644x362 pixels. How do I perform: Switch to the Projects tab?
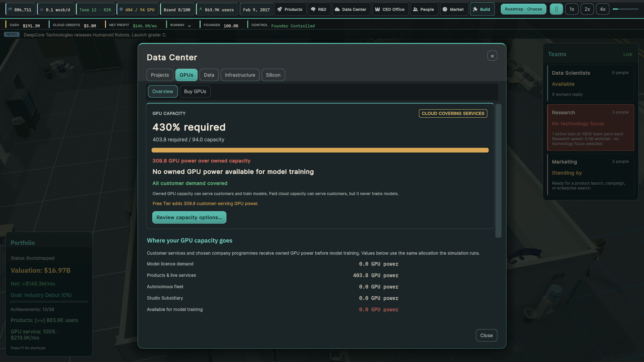160,75
